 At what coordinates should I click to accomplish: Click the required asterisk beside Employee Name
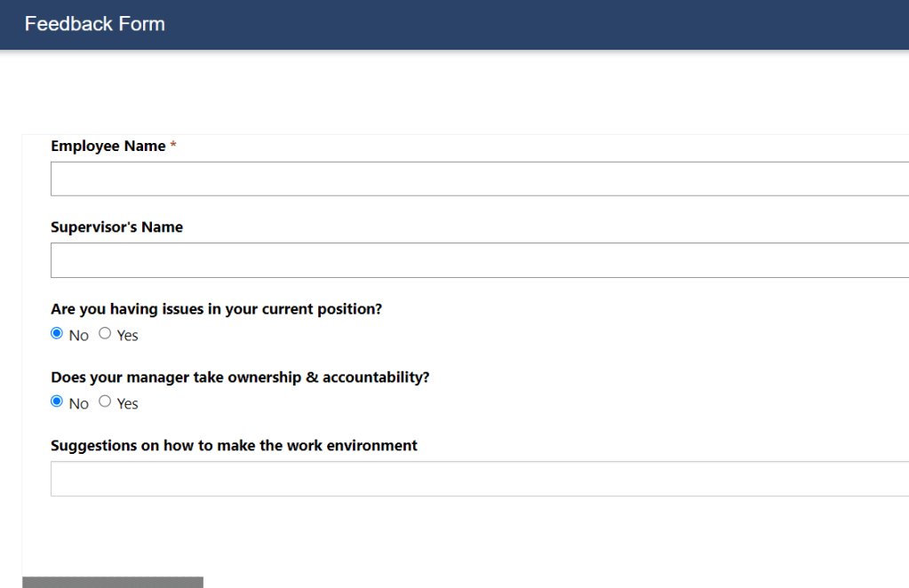coord(173,146)
